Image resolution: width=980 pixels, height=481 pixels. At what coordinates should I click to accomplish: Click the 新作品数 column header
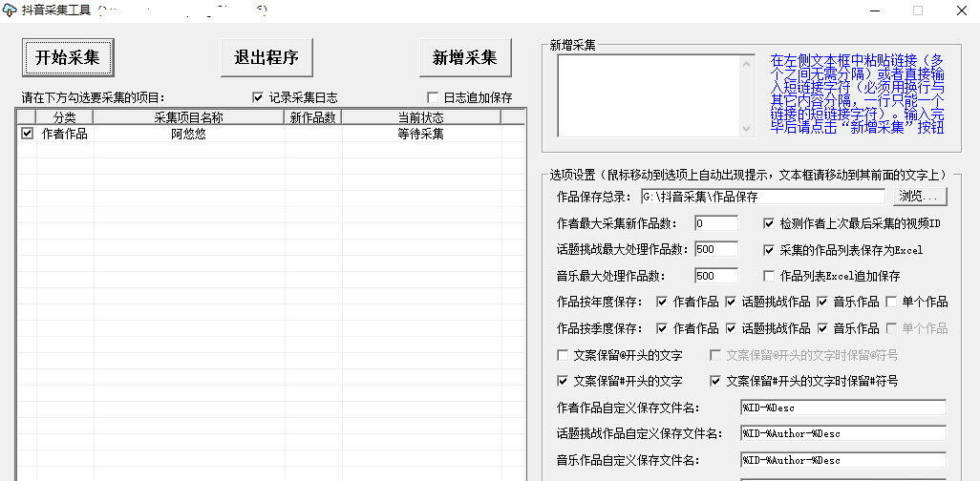[313, 117]
